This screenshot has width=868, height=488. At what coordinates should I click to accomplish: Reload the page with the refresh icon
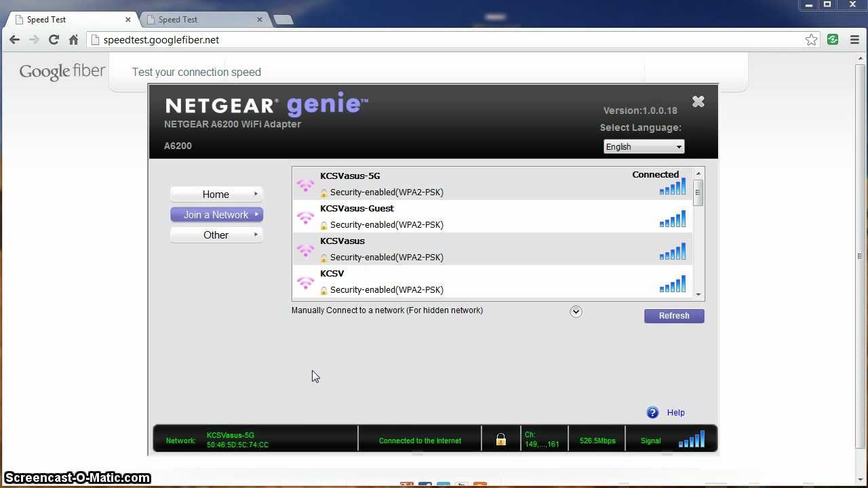[x=54, y=40]
